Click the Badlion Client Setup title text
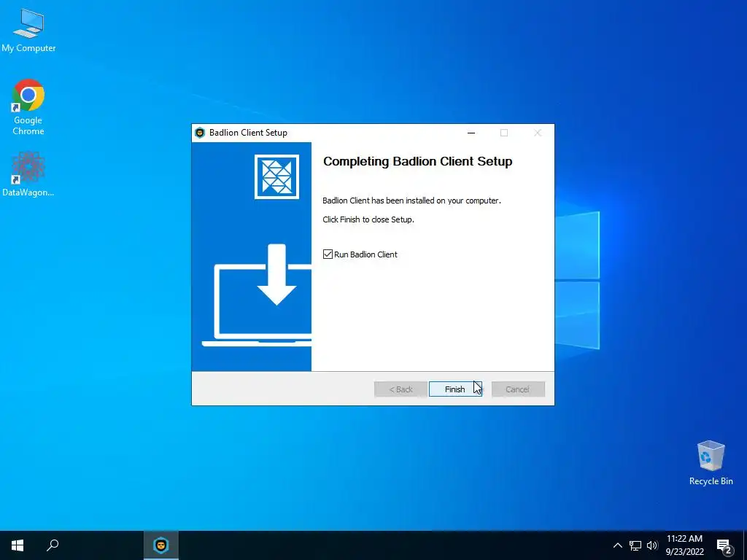The width and height of the screenshot is (747, 560). (x=248, y=133)
